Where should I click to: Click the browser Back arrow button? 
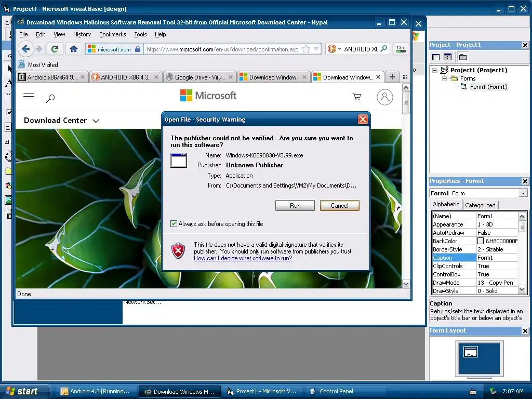26,49
